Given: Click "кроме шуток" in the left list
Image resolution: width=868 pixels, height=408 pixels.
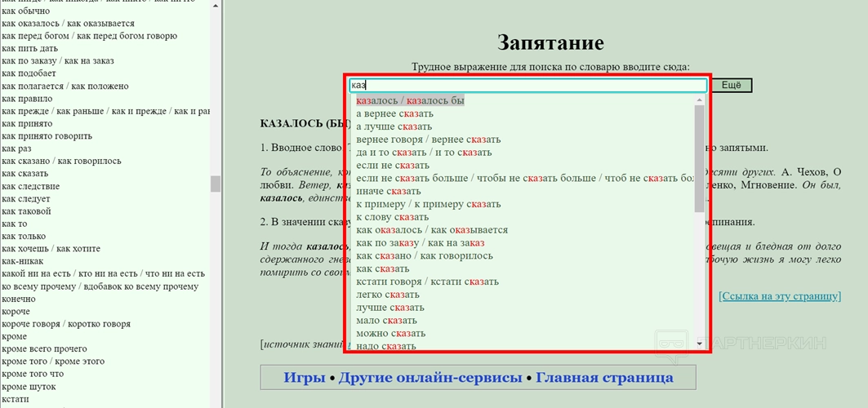Looking at the screenshot, I should 29,387.
